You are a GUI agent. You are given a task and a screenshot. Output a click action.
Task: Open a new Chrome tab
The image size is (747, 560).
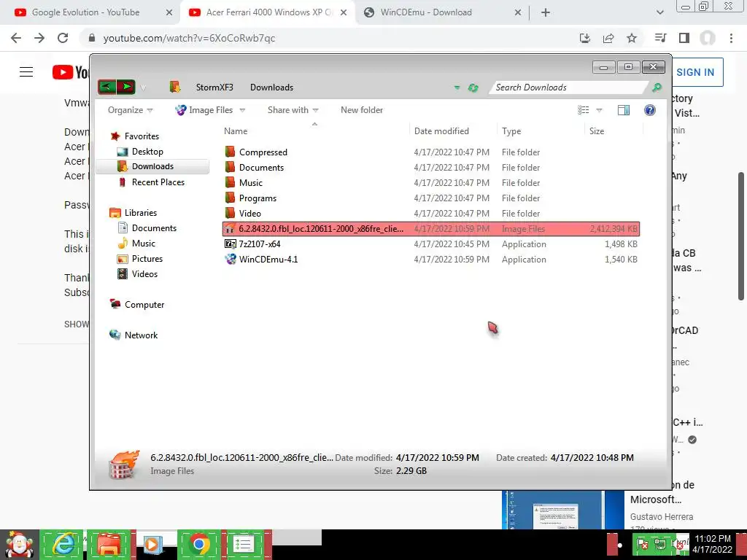pyautogui.click(x=546, y=13)
